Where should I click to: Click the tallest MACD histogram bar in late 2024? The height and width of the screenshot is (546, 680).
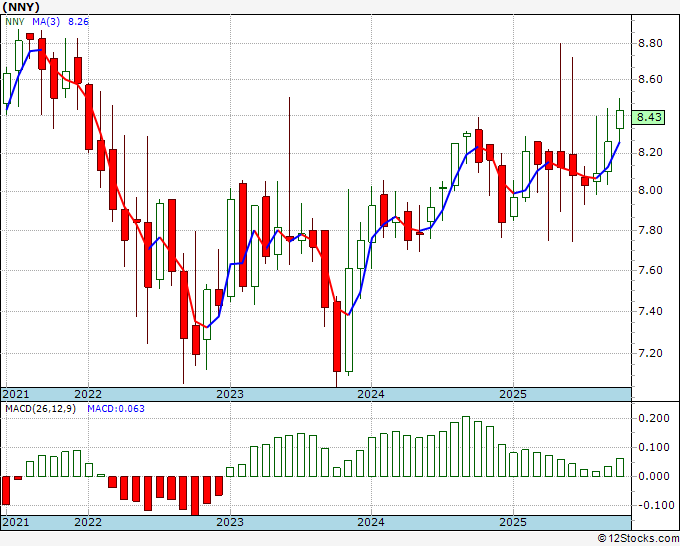click(x=466, y=446)
